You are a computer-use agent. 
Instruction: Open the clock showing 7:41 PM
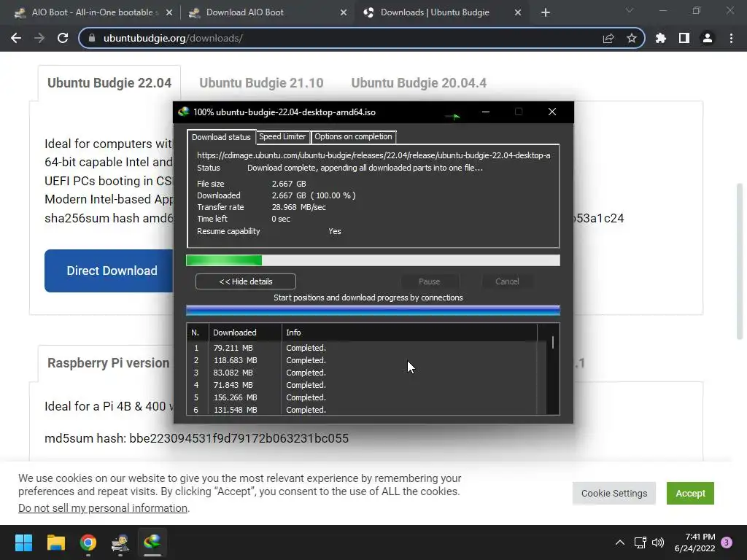pos(695,542)
